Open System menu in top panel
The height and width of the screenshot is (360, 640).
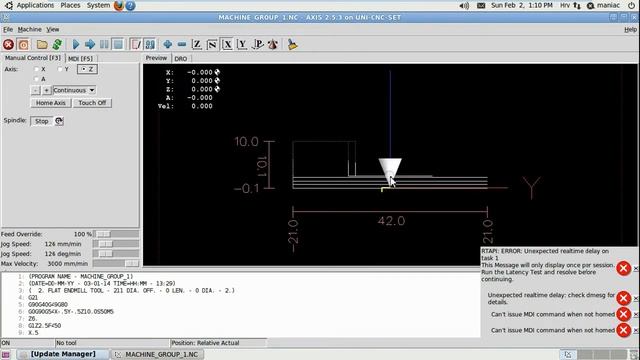(98, 5)
